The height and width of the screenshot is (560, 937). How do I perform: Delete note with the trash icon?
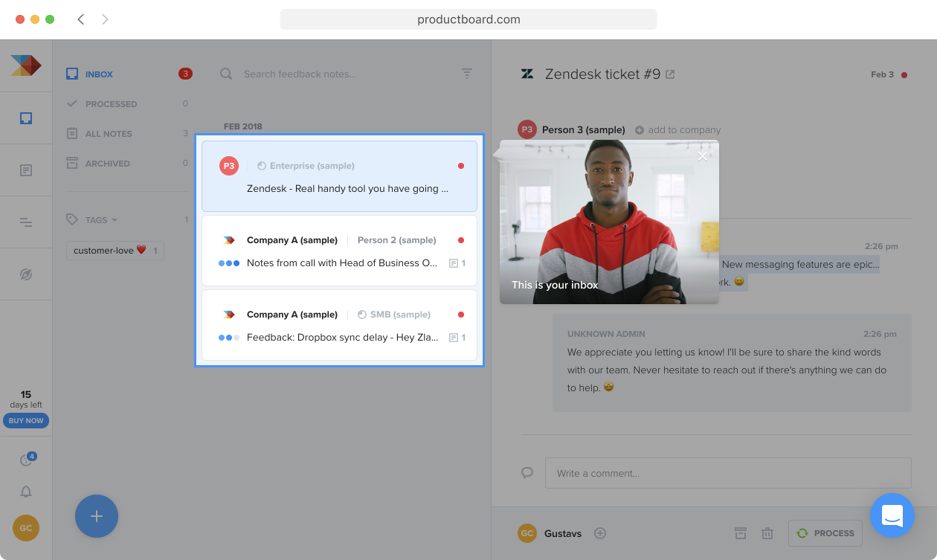[767, 533]
